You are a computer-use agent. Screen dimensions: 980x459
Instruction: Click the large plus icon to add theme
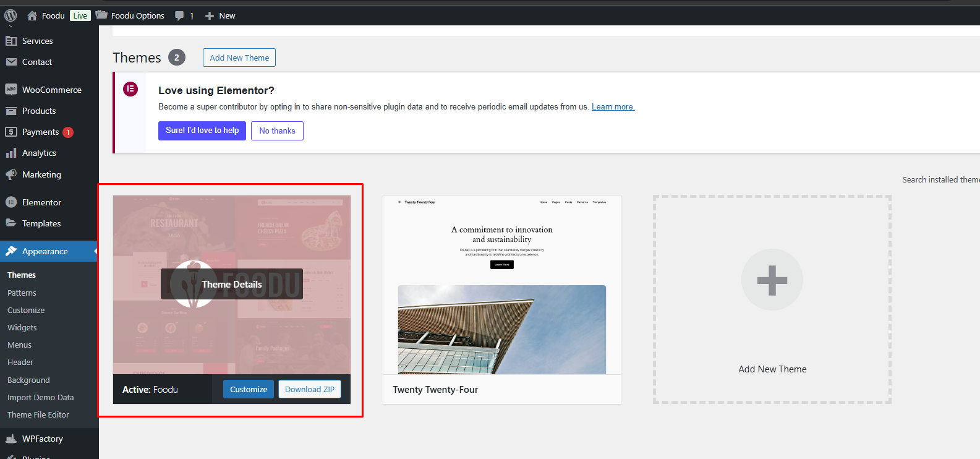coord(772,280)
